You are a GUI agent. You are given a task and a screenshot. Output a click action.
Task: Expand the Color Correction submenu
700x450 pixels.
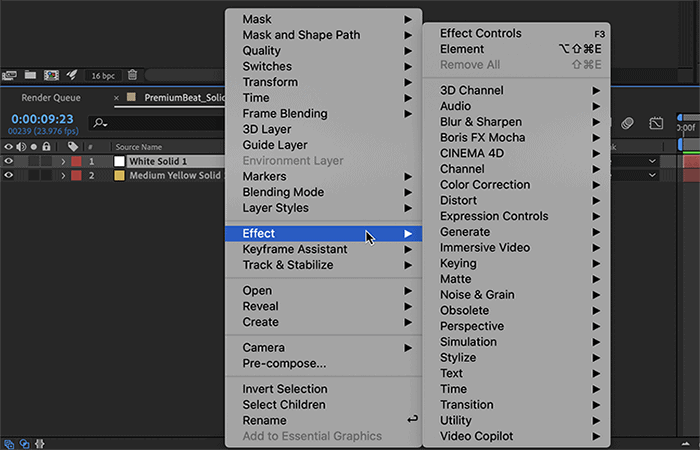[x=517, y=185]
